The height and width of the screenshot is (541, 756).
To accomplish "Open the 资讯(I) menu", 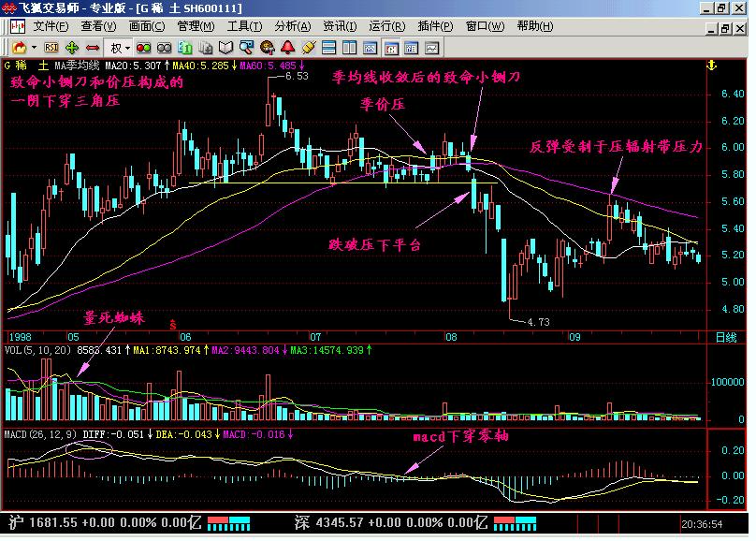I will [x=340, y=26].
